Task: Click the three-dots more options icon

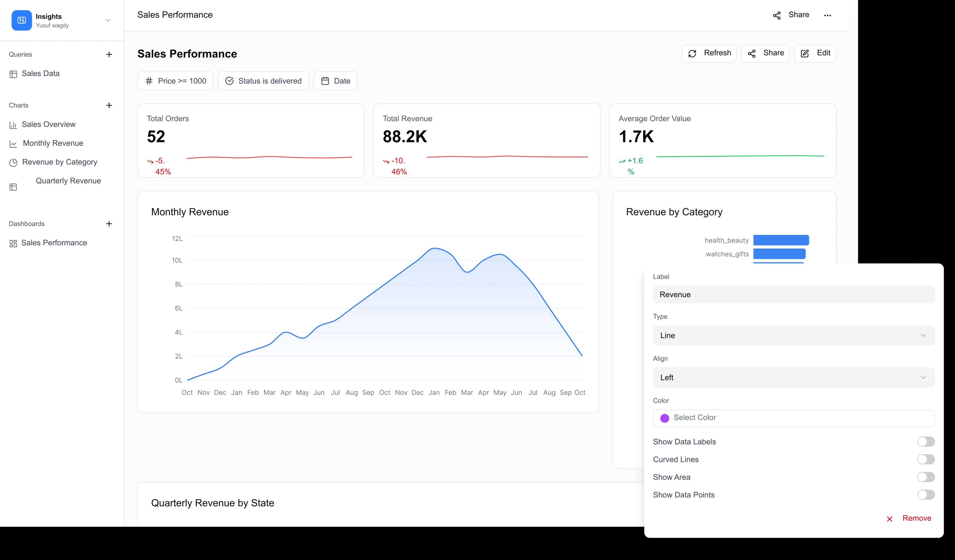Action: click(827, 15)
